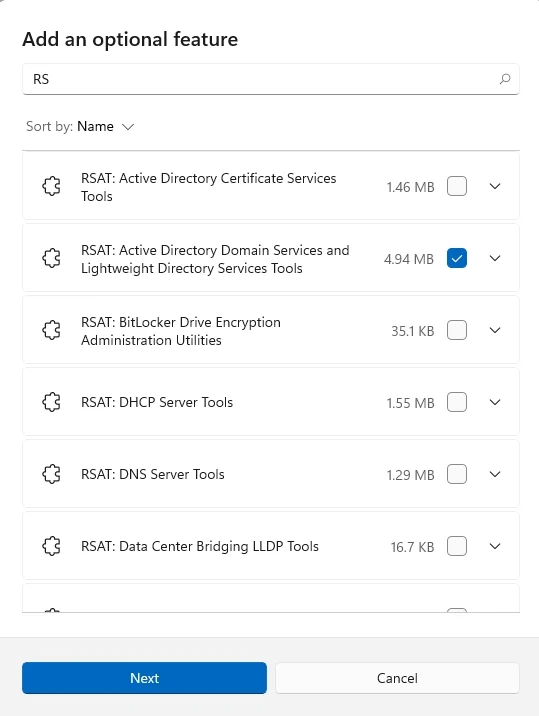Screen dimensions: 539x716
Task: Click the puzzle icon beside Data Center Bridging
Action: (51, 546)
